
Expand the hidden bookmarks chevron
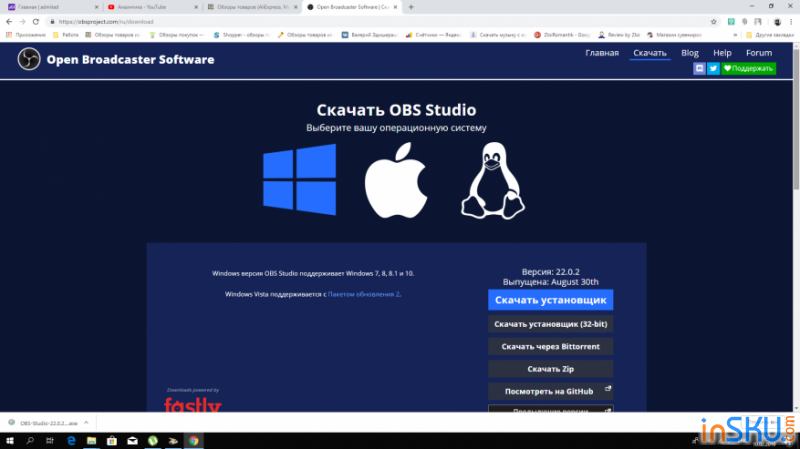pos(735,35)
